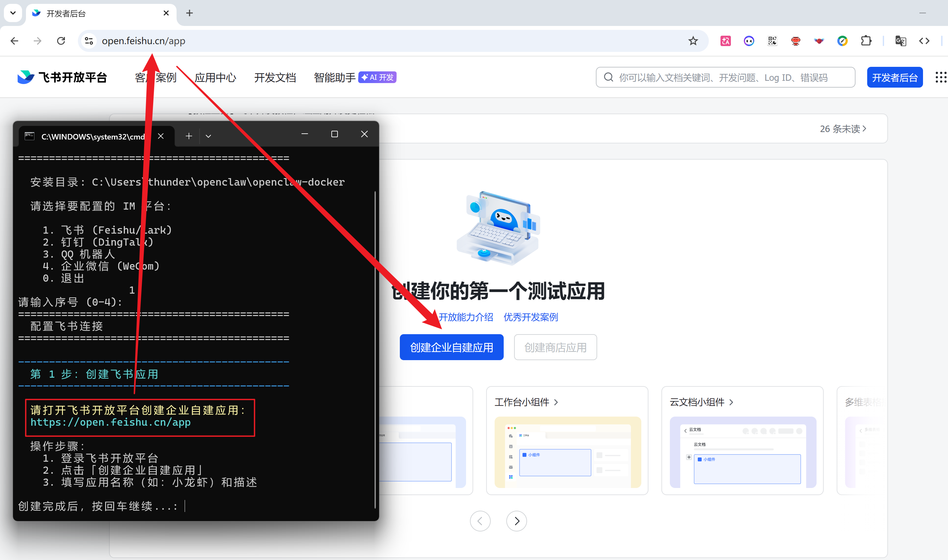
Task: Open the terminal new-profile dropdown arrow
Action: click(208, 136)
